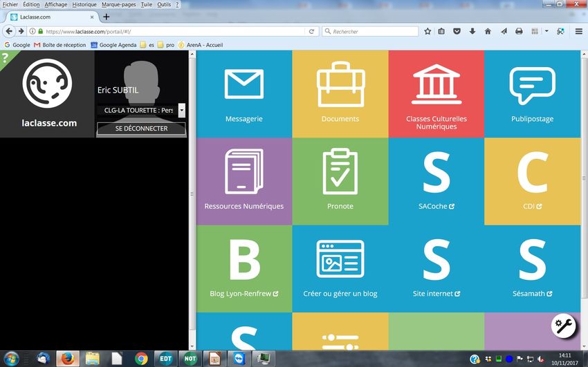This screenshot has width=588, height=367.
Task: Open the ArenA - Accueil bookmark
Action: tap(201, 45)
